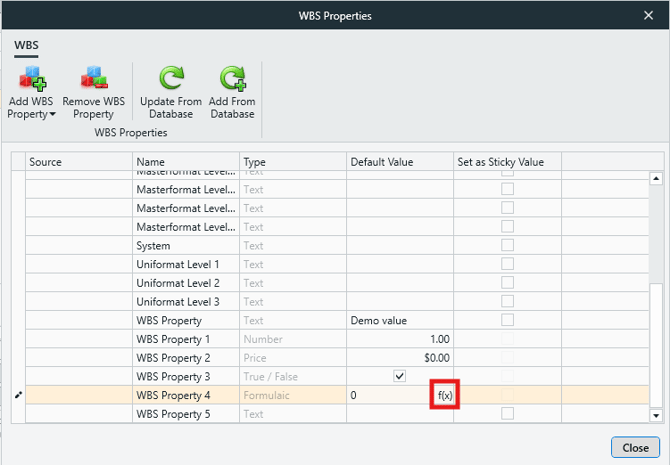Click the Update From Database icon
The image size is (670, 465).
[170, 79]
